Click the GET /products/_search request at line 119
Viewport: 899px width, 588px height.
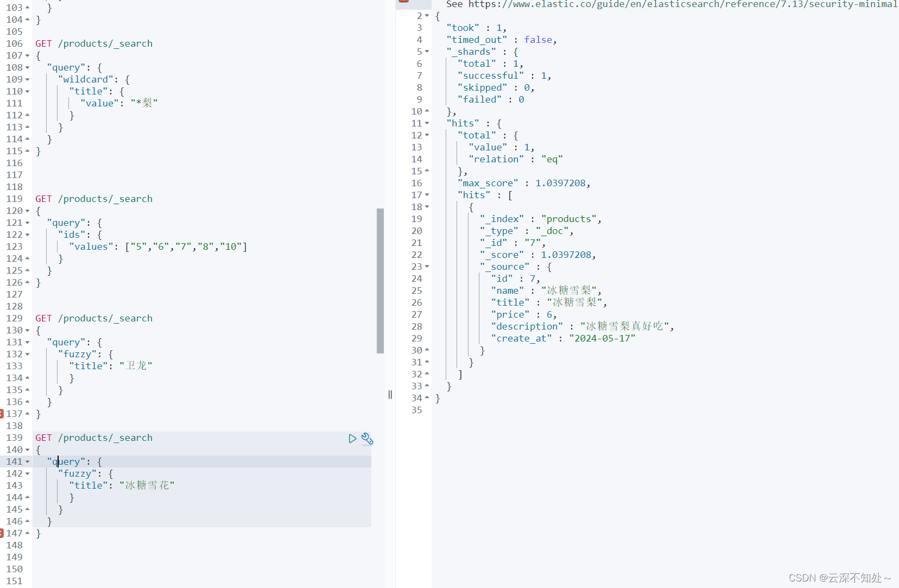point(94,199)
